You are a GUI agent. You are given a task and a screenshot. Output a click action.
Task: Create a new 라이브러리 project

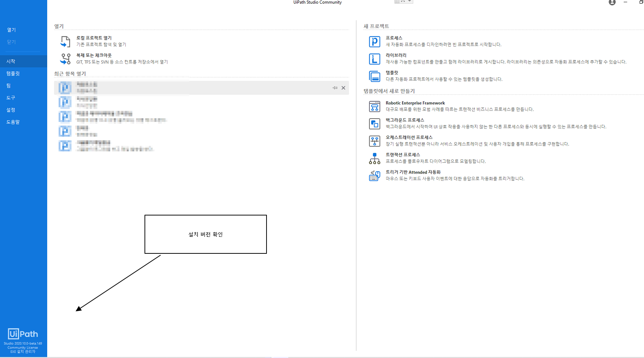pos(396,55)
